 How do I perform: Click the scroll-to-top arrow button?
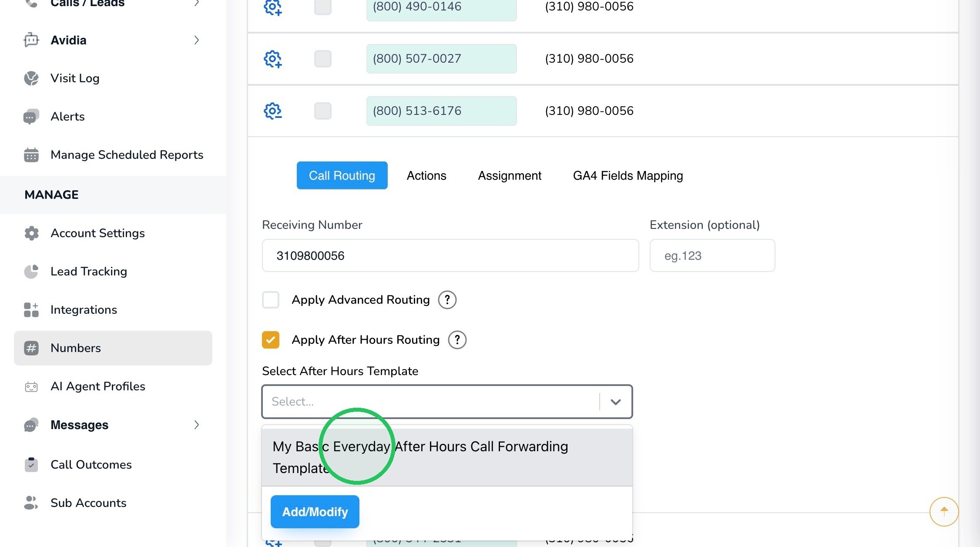point(944,512)
